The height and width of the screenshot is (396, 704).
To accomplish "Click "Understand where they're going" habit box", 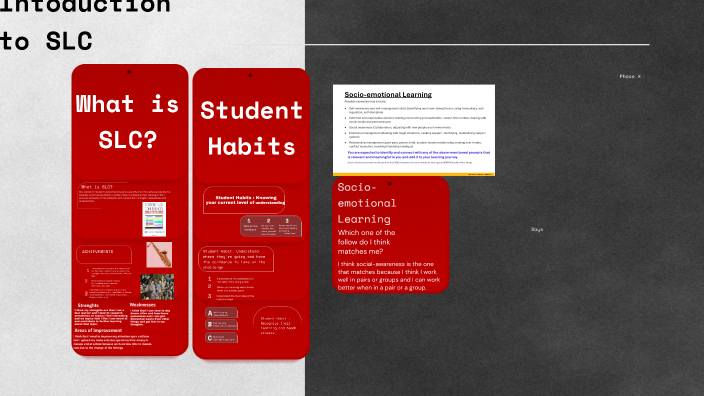I will [236, 259].
